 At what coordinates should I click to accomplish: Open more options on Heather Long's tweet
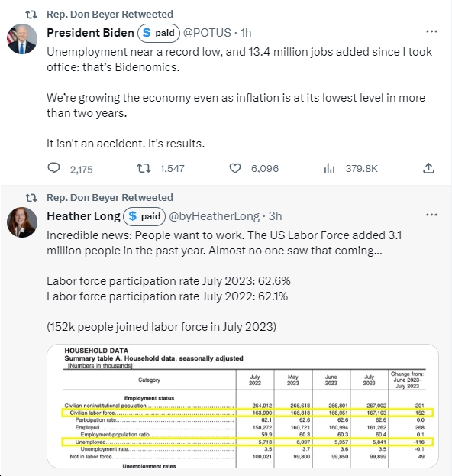tap(431, 215)
